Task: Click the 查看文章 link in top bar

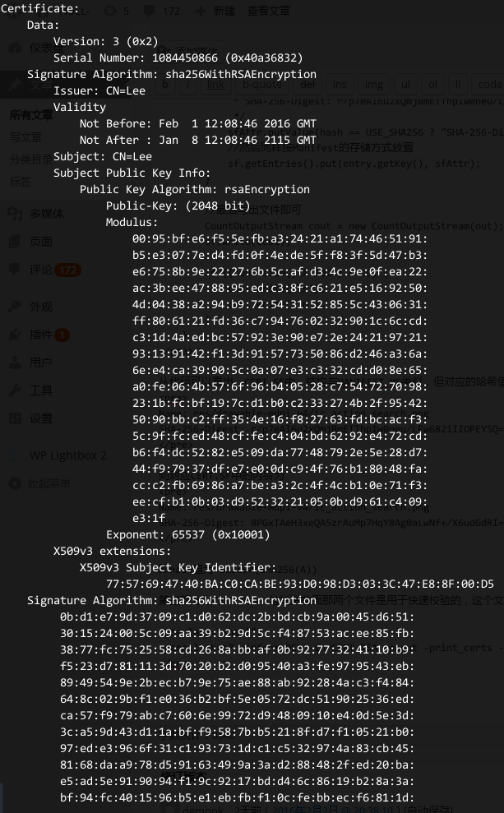Action: [269, 11]
